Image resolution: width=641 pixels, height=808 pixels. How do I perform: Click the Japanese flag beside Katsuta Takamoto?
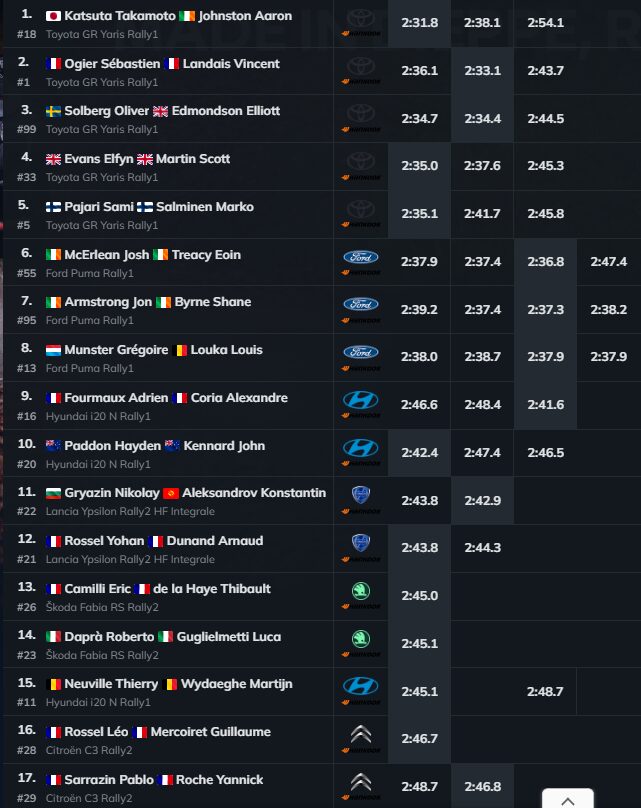[x=54, y=16]
